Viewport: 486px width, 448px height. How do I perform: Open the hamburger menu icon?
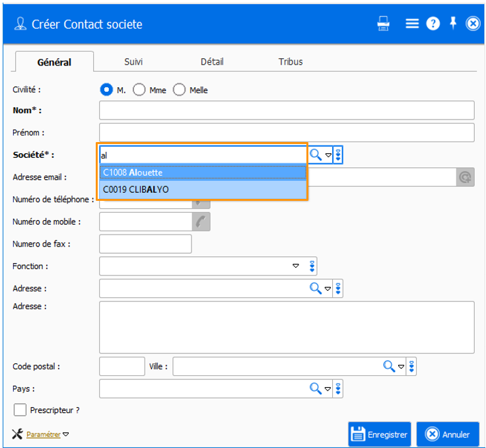click(x=412, y=24)
